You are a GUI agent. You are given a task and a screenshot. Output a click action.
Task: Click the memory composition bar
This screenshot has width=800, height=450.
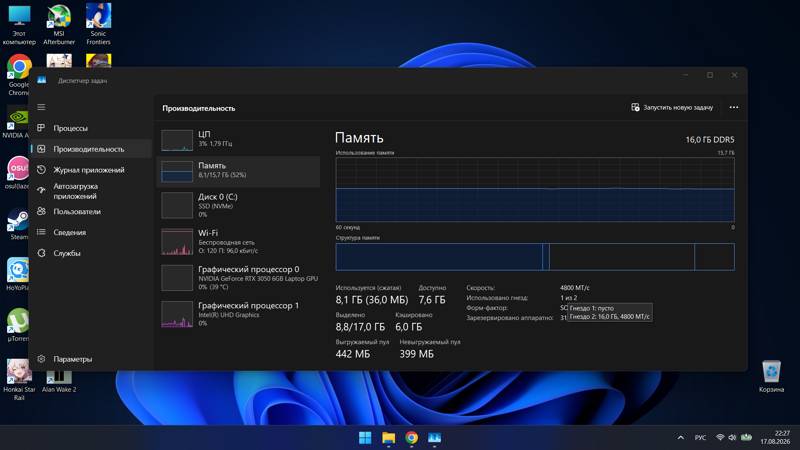535,257
